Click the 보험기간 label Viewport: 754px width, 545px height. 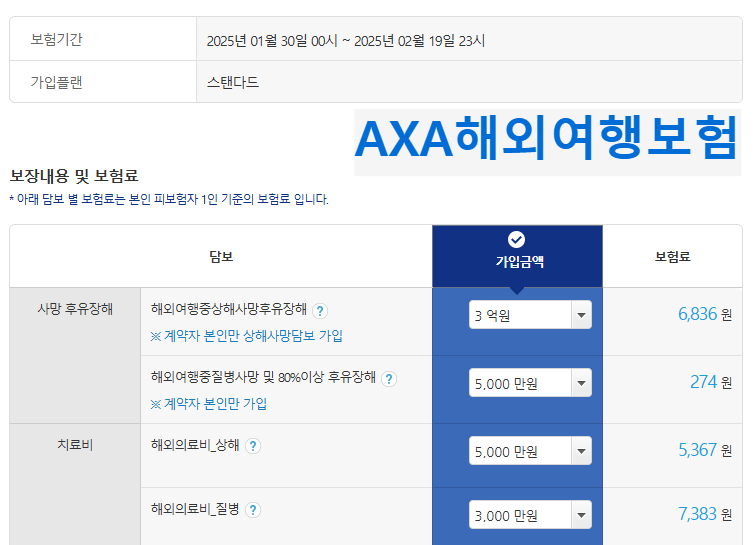[56, 39]
